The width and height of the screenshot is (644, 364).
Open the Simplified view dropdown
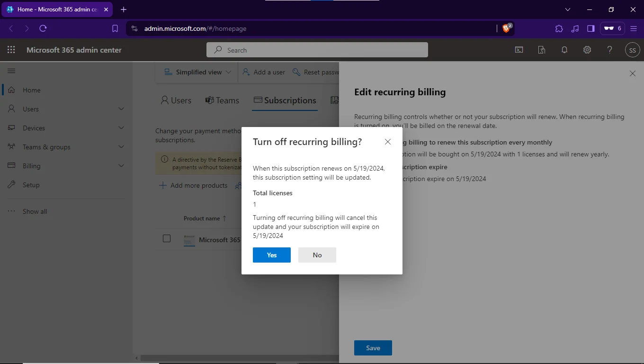(x=197, y=72)
